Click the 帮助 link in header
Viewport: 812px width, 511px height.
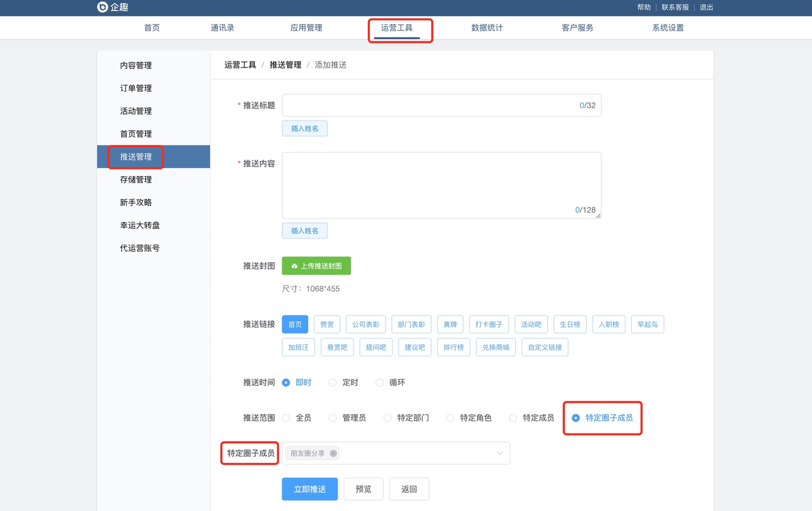(644, 8)
